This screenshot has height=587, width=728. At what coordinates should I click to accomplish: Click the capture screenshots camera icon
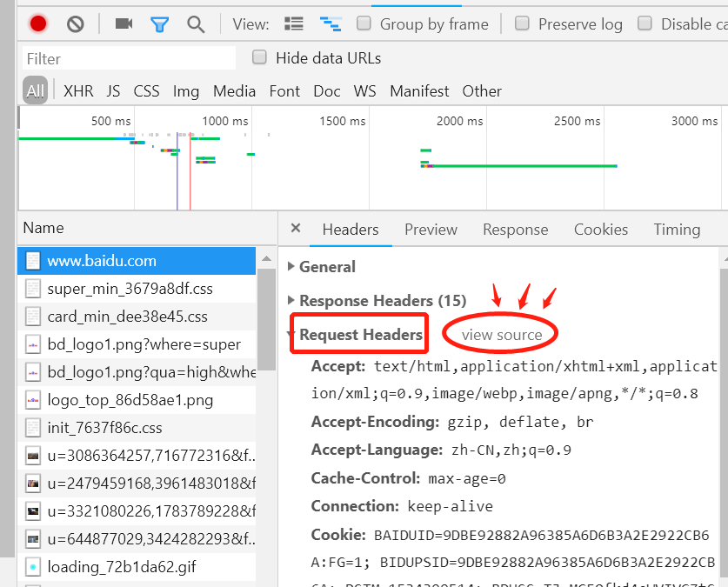pyautogui.click(x=124, y=24)
